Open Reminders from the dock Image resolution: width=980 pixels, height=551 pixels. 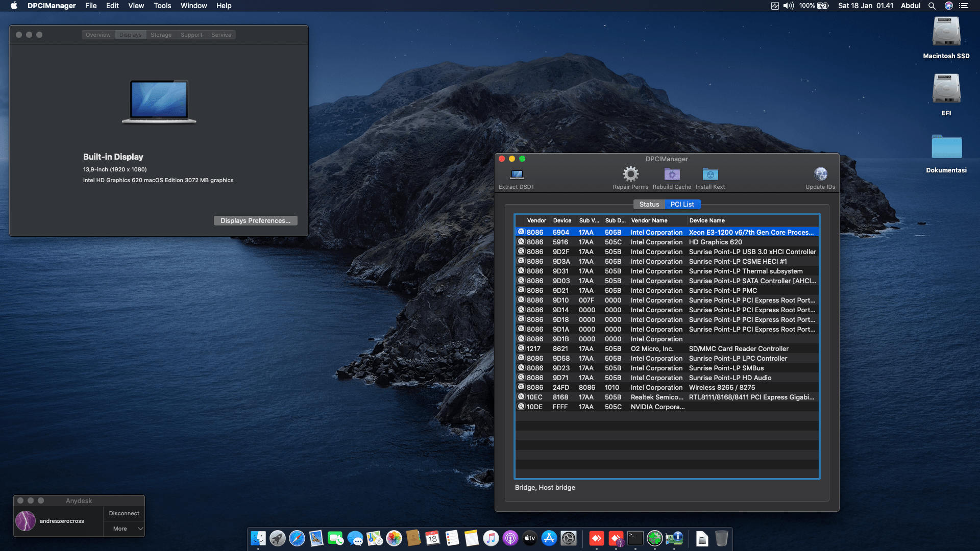(452, 538)
